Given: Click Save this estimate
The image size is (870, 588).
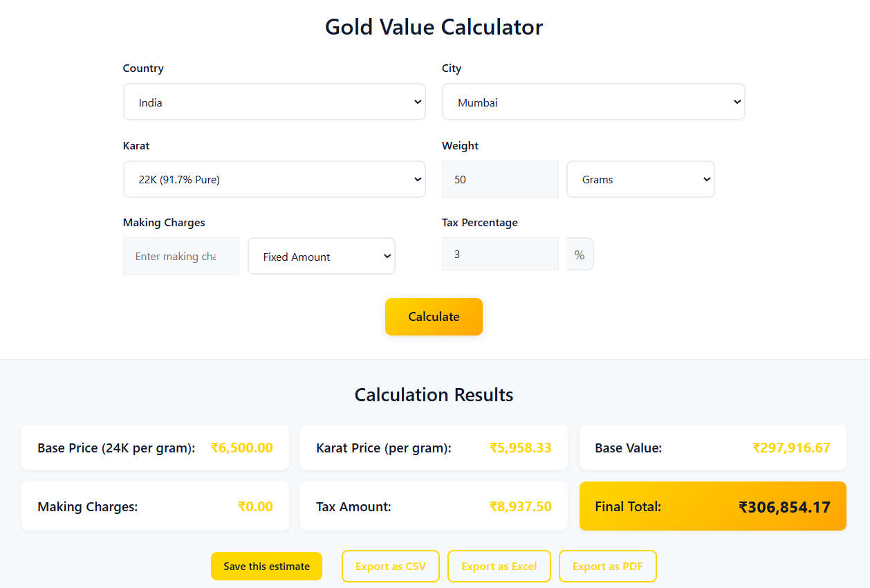Looking at the screenshot, I should click(266, 566).
